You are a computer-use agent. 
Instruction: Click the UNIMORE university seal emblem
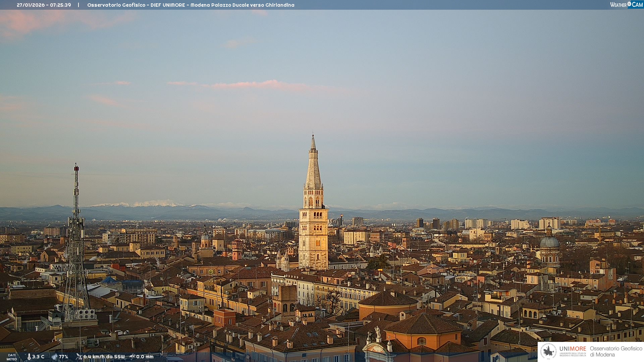(x=548, y=351)
